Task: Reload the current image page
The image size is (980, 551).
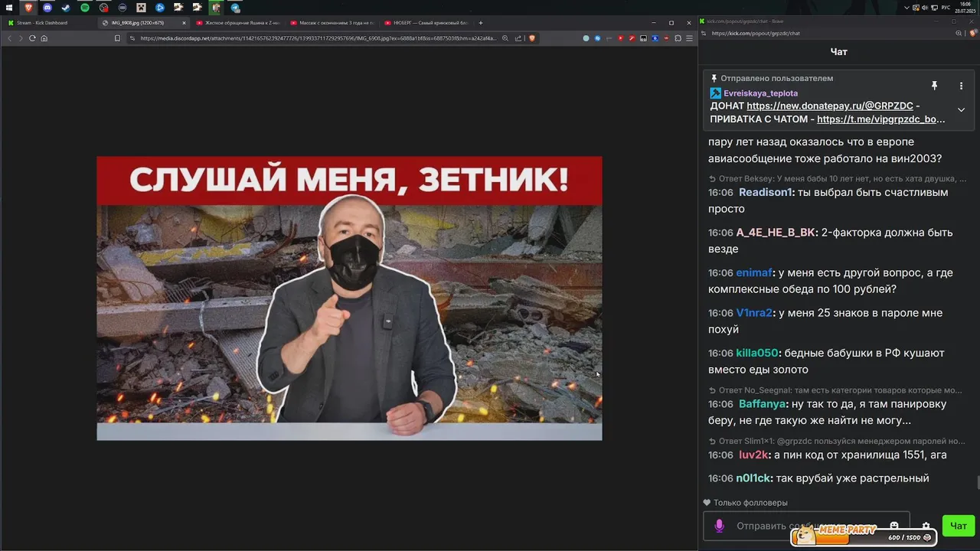Action: (x=32, y=37)
